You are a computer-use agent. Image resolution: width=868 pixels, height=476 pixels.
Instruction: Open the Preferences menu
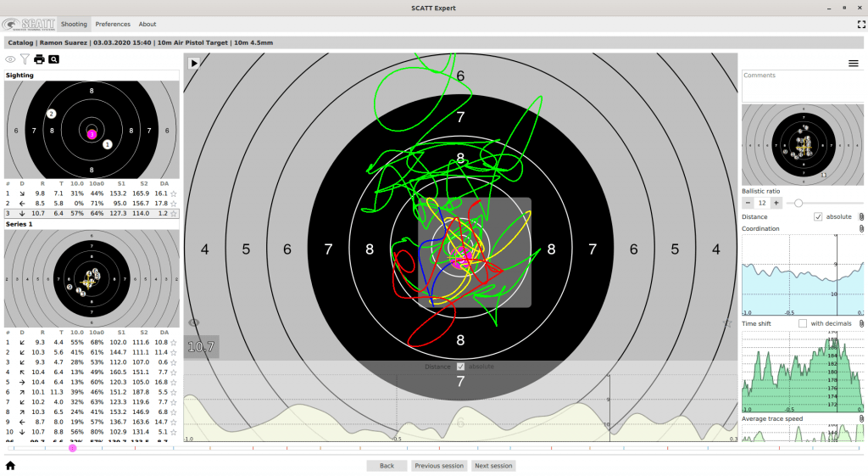tap(113, 25)
